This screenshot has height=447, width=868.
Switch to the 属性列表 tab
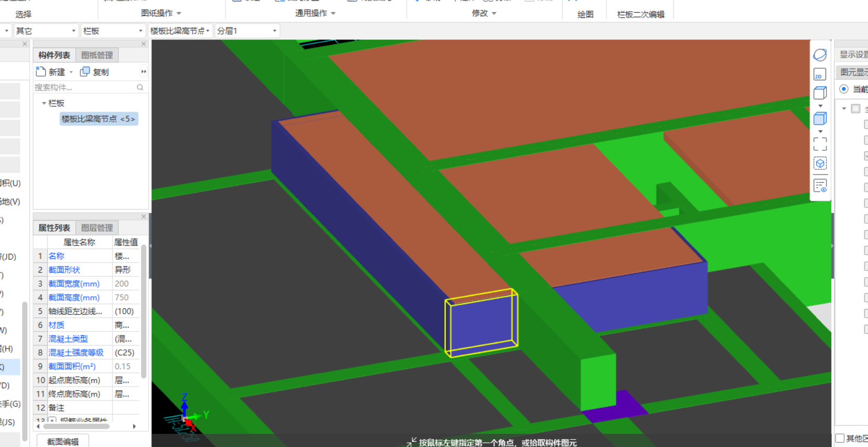coord(54,227)
